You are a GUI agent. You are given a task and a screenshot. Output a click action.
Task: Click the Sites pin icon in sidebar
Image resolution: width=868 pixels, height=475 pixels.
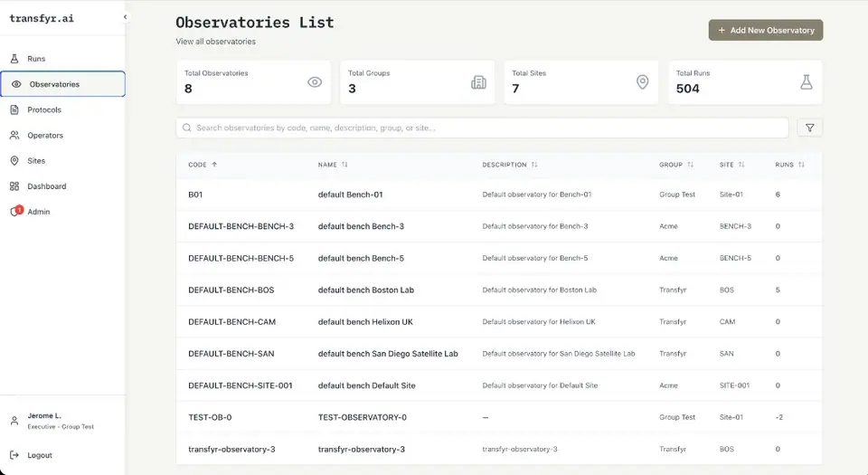point(15,160)
